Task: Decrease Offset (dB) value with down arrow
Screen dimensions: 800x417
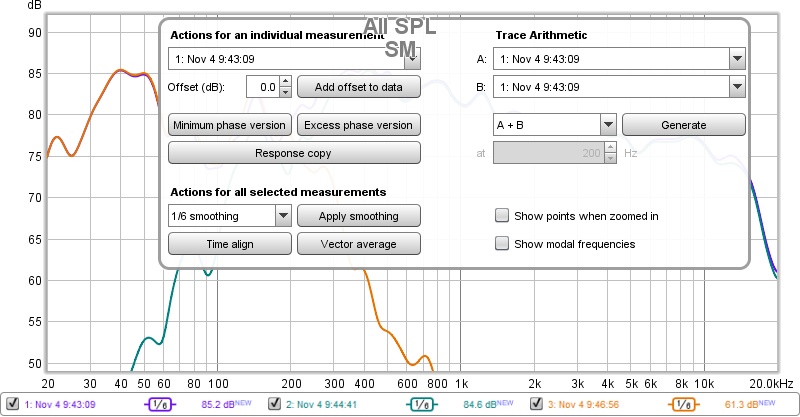Action: pyautogui.click(x=286, y=92)
